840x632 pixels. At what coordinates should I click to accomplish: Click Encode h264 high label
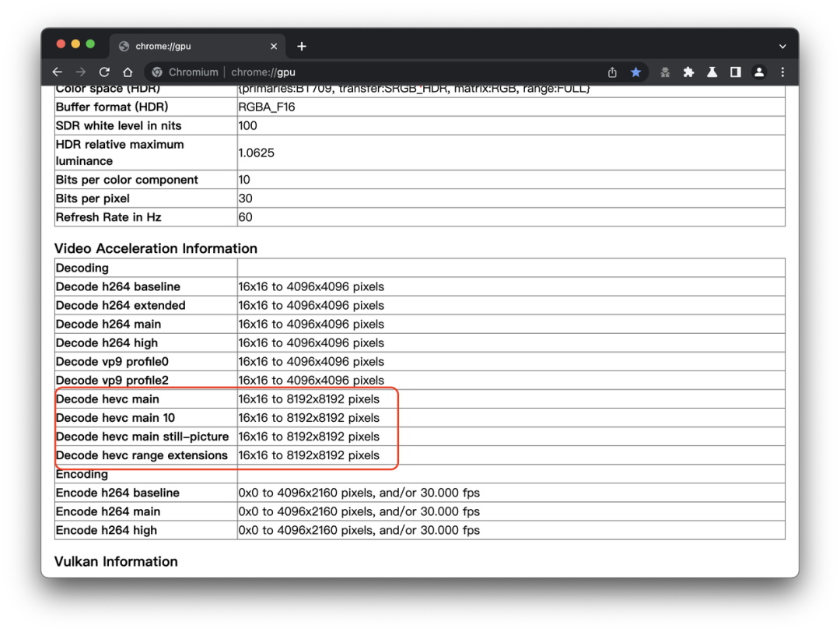[106, 530]
